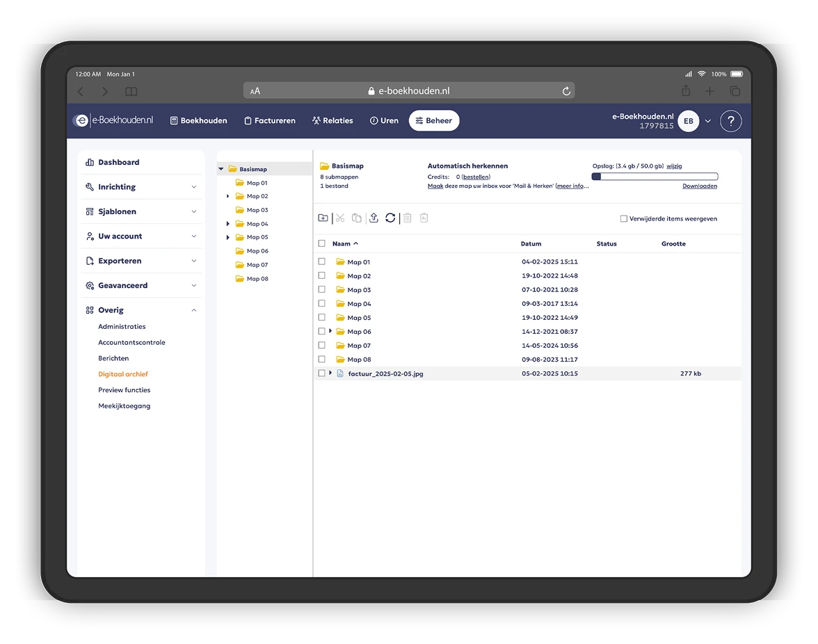The width and height of the screenshot is (818, 644).
Task: Open the Boekhouden menu
Action: click(199, 120)
